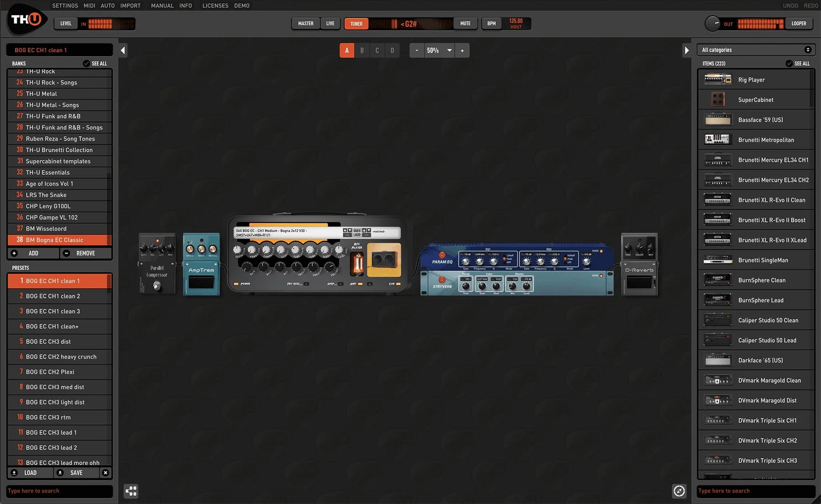The image size is (821, 504).
Task: Click the ADD bank button
Action: (33, 253)
